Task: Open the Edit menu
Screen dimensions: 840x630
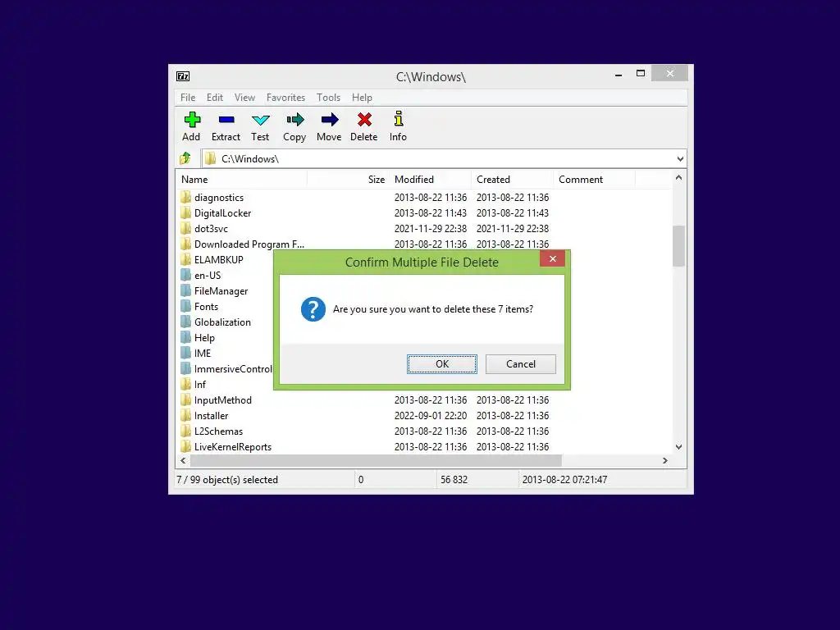Action: click(x=215, y=98)
